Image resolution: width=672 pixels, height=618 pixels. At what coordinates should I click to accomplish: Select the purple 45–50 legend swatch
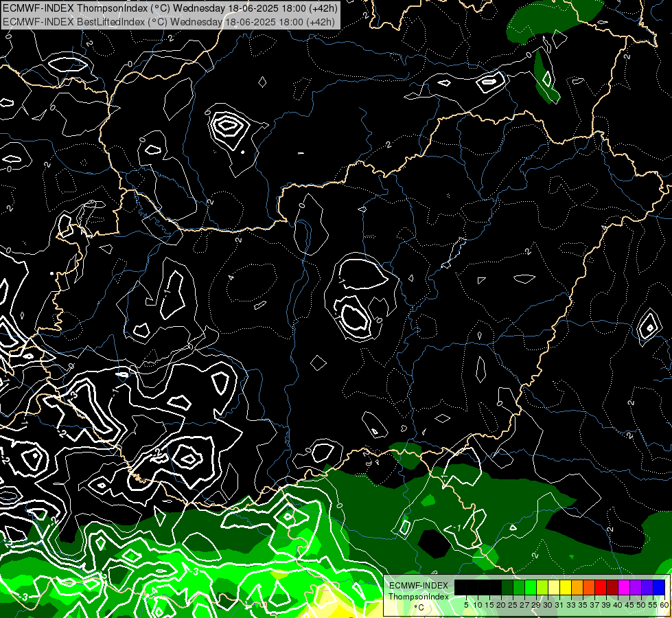point(636,587)
